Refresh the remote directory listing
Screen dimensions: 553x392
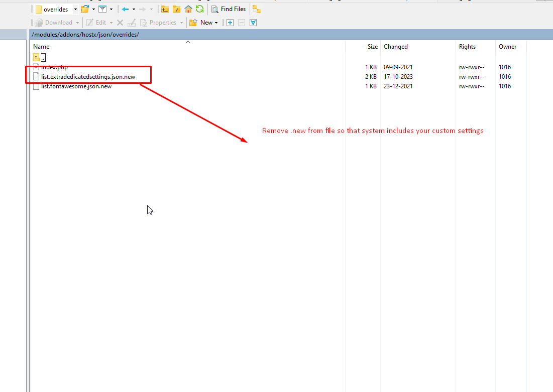(199, 9)
